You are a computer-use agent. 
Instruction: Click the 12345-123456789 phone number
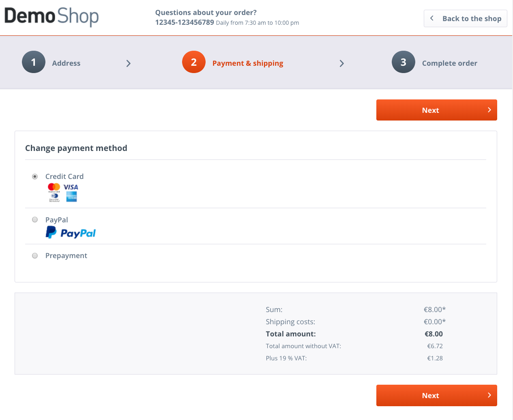pos(185,22)
